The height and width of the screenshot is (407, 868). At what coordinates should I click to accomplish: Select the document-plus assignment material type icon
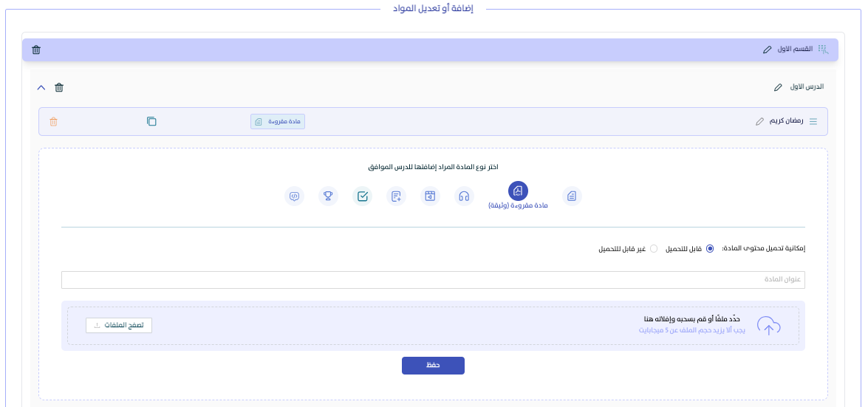pyautogui.click(x=396, y=196)
